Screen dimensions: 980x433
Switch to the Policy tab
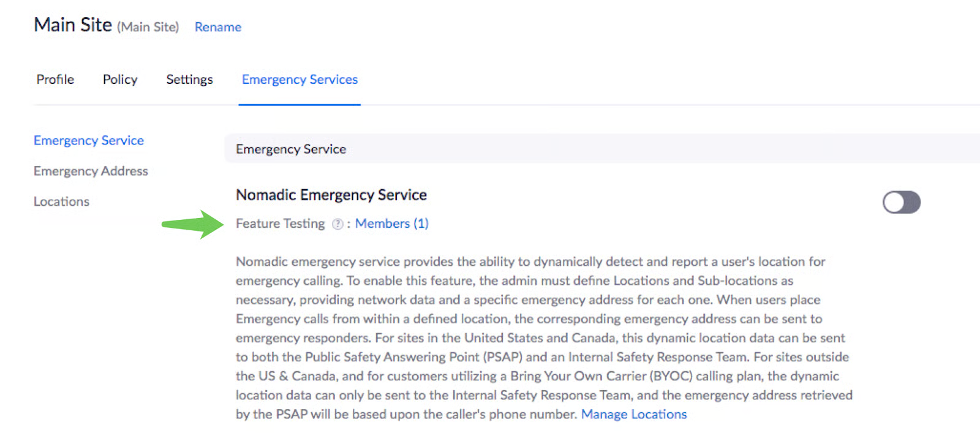[x=120, y=80]
